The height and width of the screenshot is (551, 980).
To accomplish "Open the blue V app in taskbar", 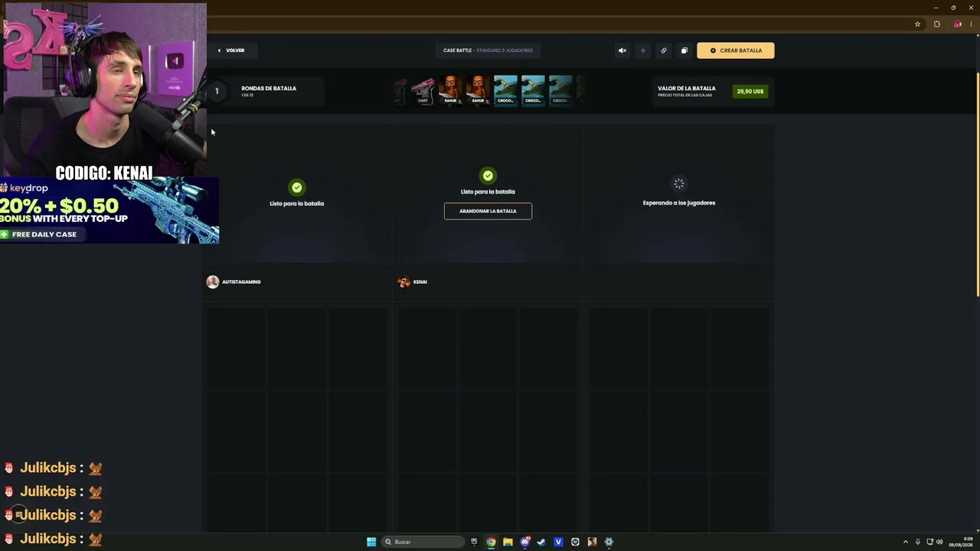I will coord(558,542).
